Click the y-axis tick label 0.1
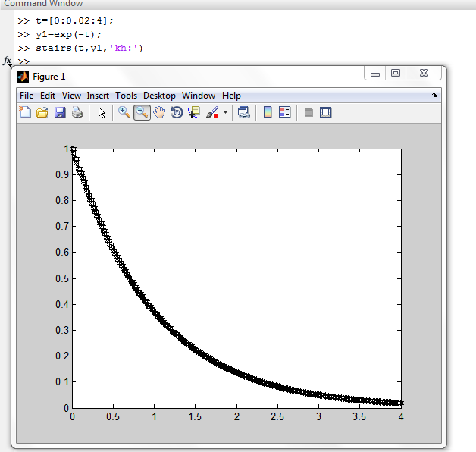 pos(62,381)
